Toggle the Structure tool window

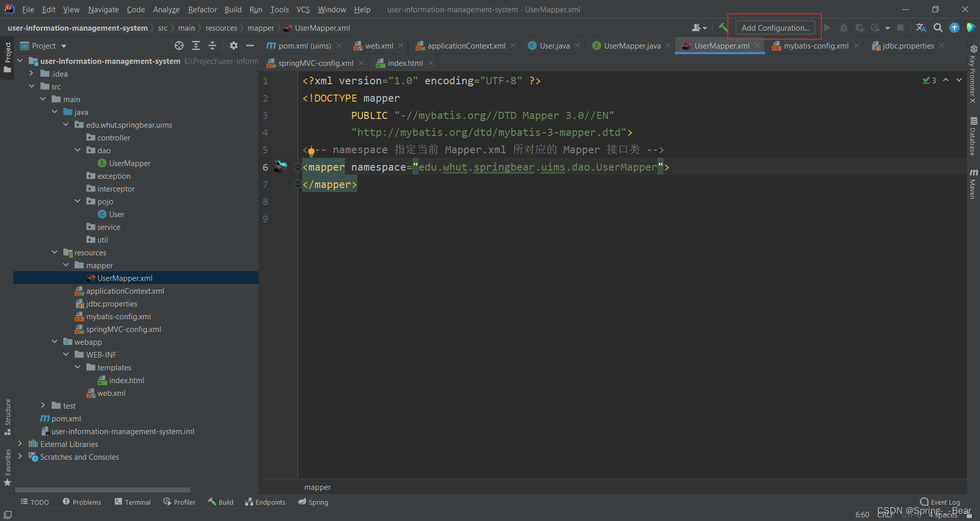coord(8,416)
